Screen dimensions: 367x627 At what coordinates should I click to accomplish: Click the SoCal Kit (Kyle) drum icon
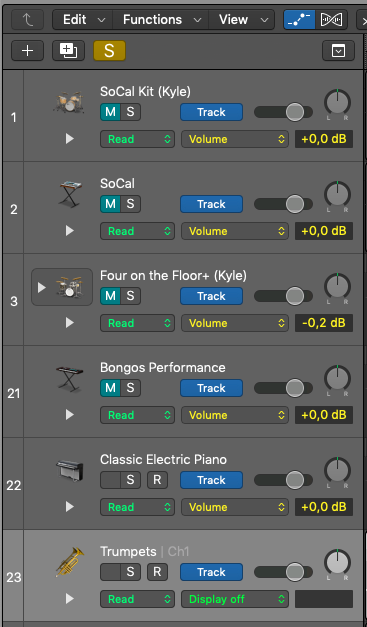coord(69,102)
